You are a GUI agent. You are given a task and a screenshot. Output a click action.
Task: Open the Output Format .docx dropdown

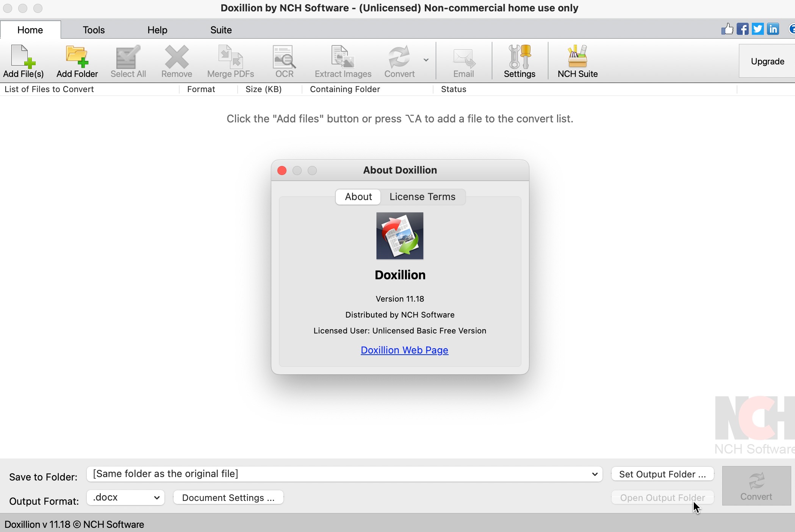125,498
